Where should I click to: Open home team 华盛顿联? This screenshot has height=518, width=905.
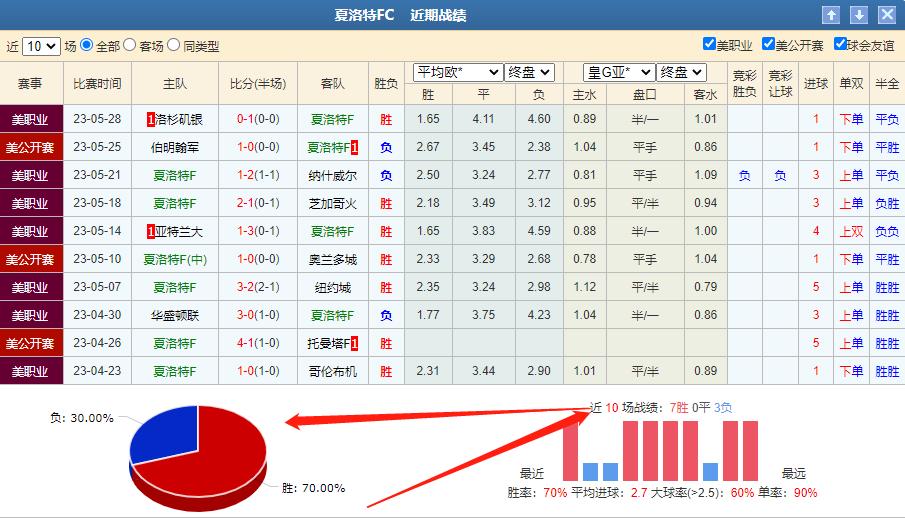tap(175, 315)
